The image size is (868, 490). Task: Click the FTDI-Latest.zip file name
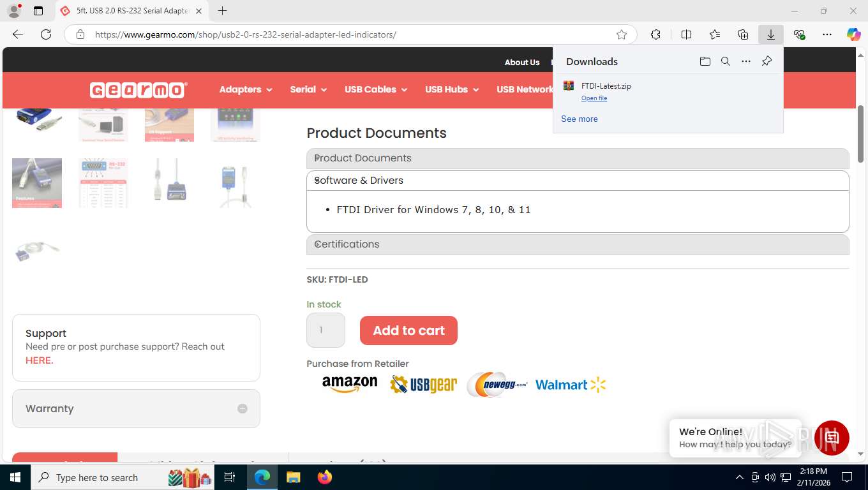606,85
